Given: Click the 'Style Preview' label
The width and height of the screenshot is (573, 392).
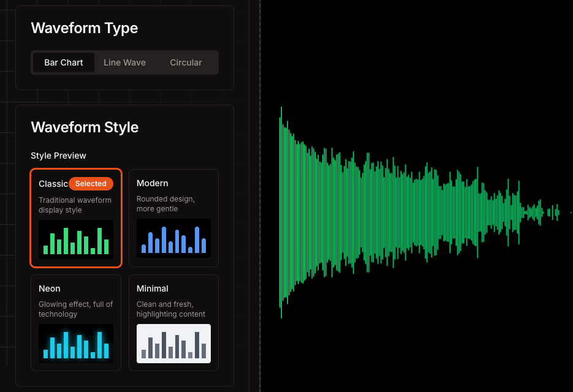Looking at the screenshot, I should pyautogui.click(x=58, y=156).
